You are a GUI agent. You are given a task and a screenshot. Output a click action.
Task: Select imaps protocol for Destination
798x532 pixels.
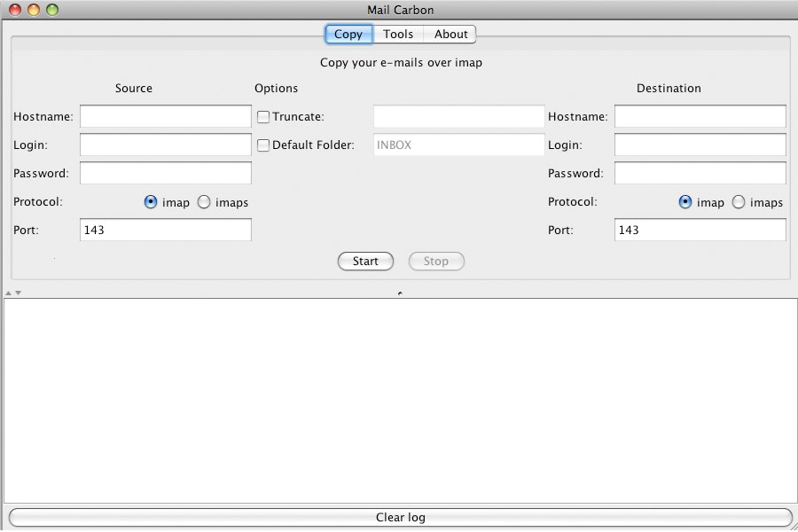coord(739,202)
